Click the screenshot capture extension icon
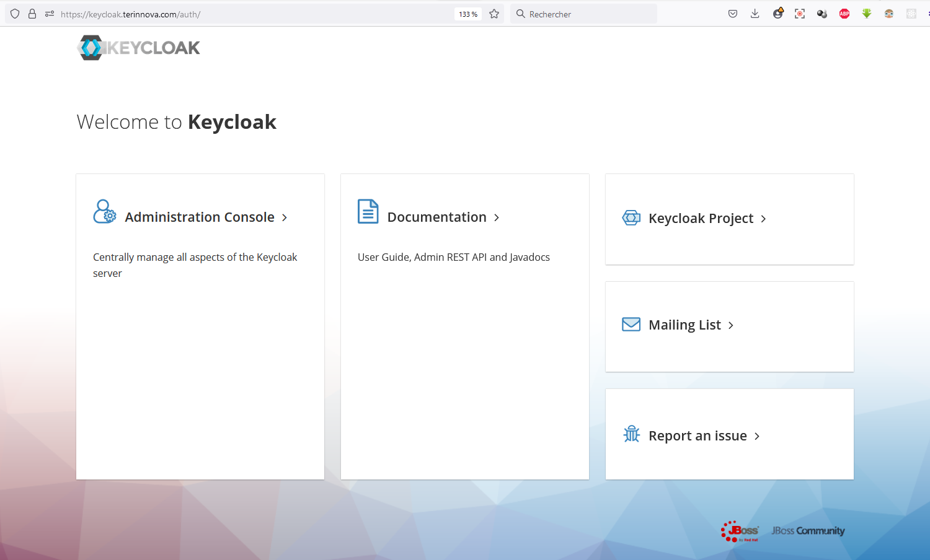The height and width of the screenshot is (560, 930). coord(799,14)
